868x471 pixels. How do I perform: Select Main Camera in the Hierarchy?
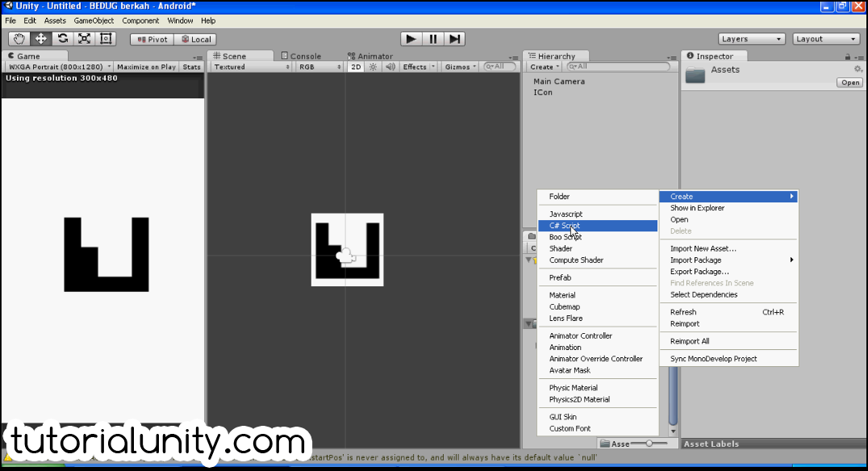coord(558,81)
